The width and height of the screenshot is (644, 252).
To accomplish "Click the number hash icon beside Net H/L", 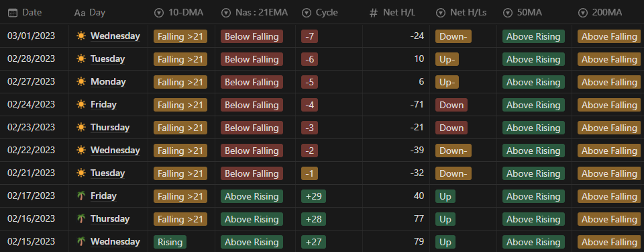I will click(x=374, y=13).
